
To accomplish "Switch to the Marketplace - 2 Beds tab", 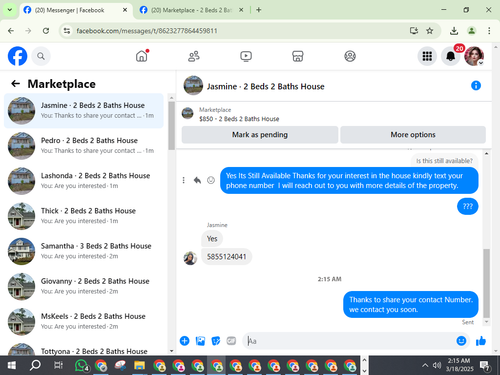I will pos(191,10).
